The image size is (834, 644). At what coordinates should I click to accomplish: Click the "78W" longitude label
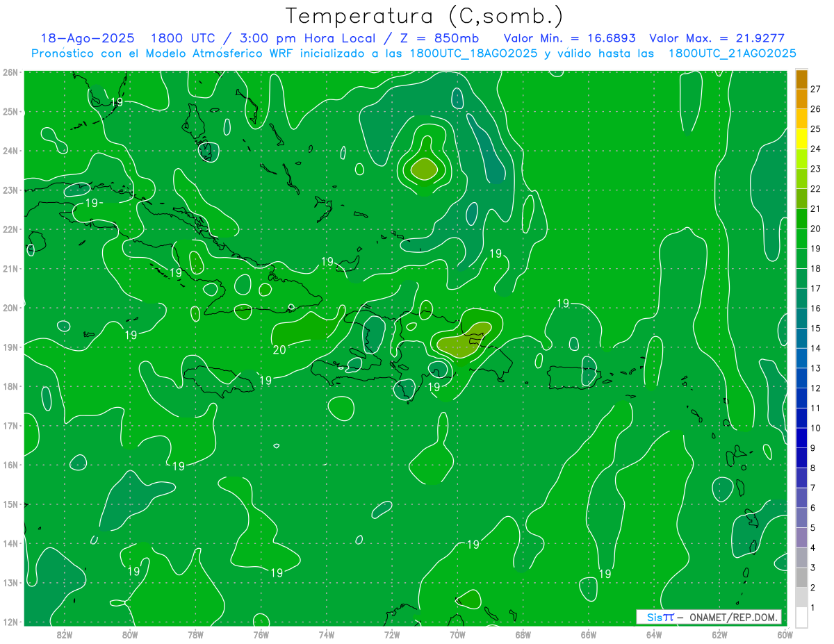click(195, 634)
